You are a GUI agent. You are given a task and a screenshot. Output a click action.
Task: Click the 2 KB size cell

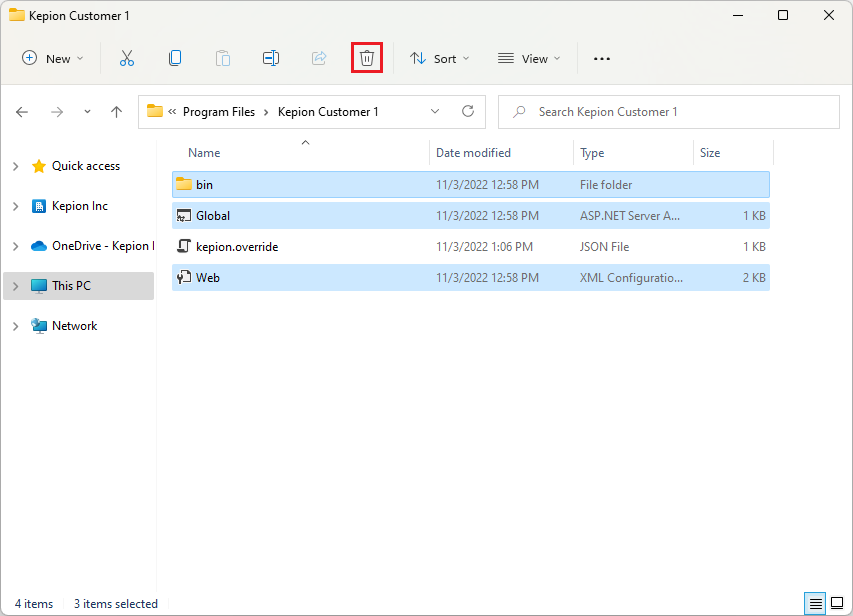tap(754, 278)
